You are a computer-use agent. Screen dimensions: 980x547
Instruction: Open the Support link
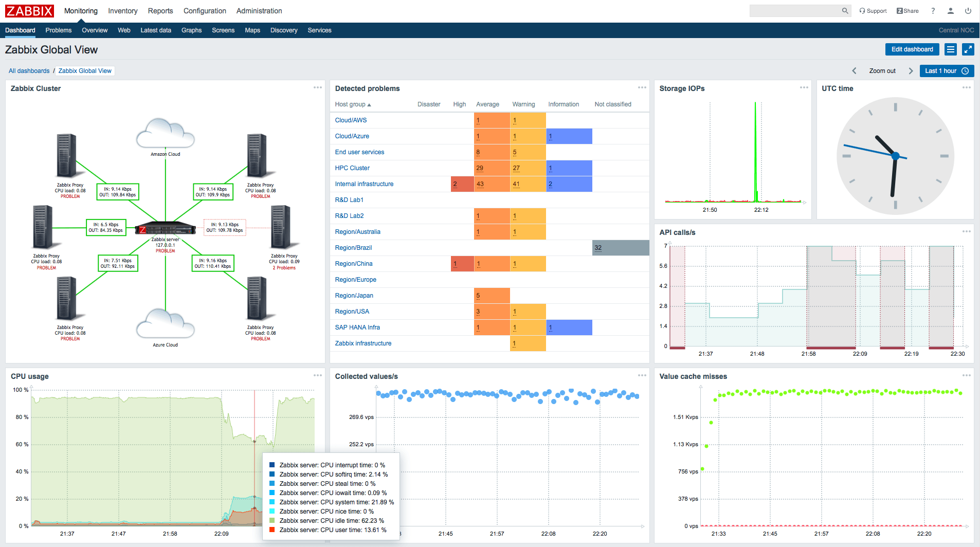pos(873,11)
